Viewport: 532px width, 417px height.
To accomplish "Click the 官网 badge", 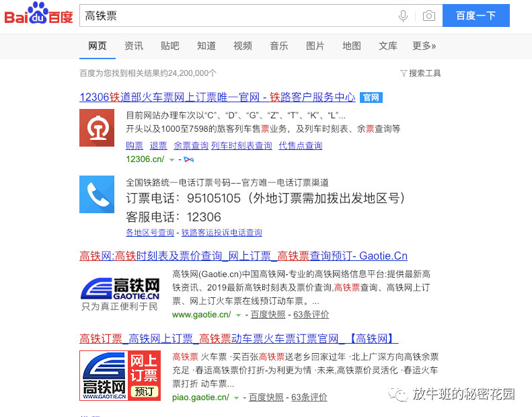I will coord(371,98).
